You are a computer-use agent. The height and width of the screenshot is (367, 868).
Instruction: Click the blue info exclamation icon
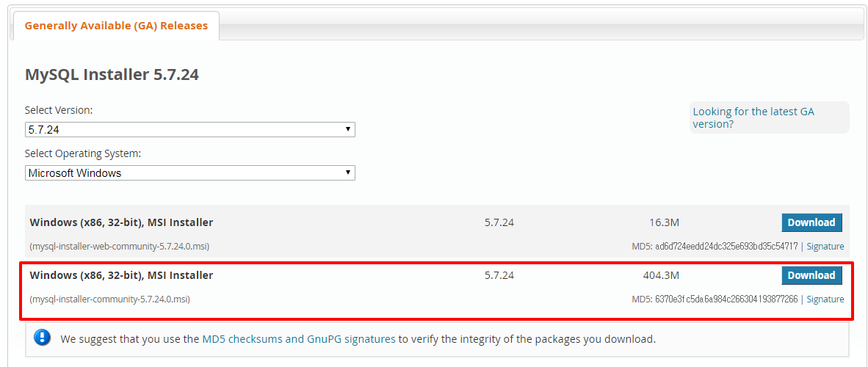42,338
